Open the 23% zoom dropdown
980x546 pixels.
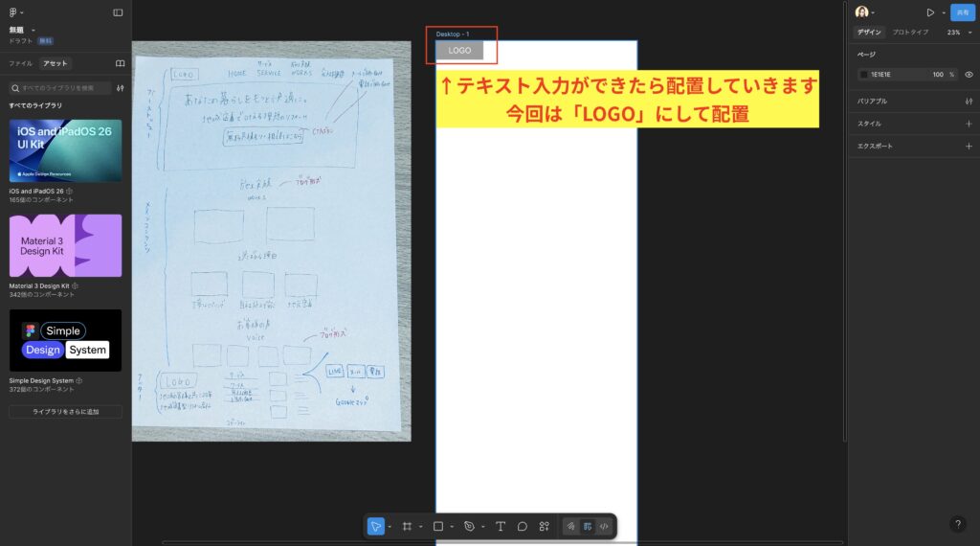tap(957, 33)
